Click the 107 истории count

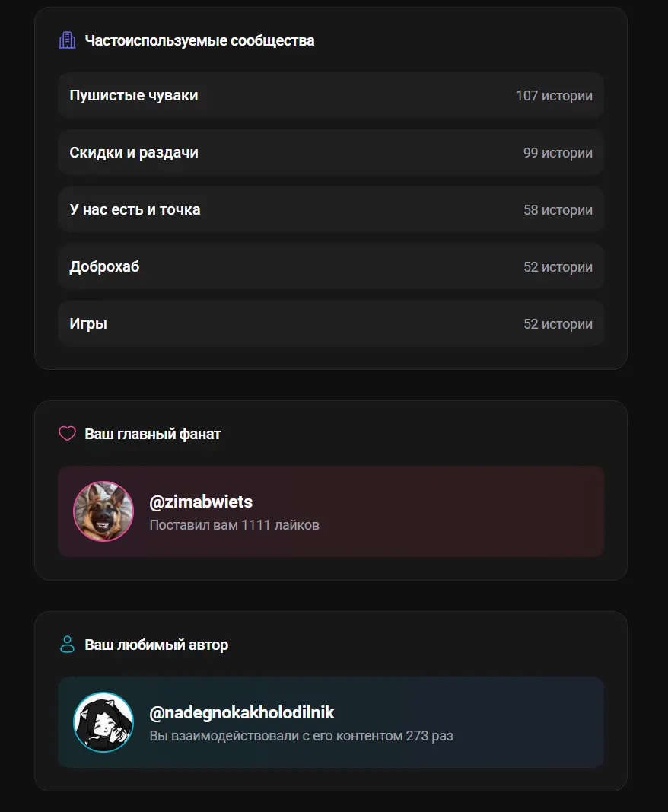554,96
